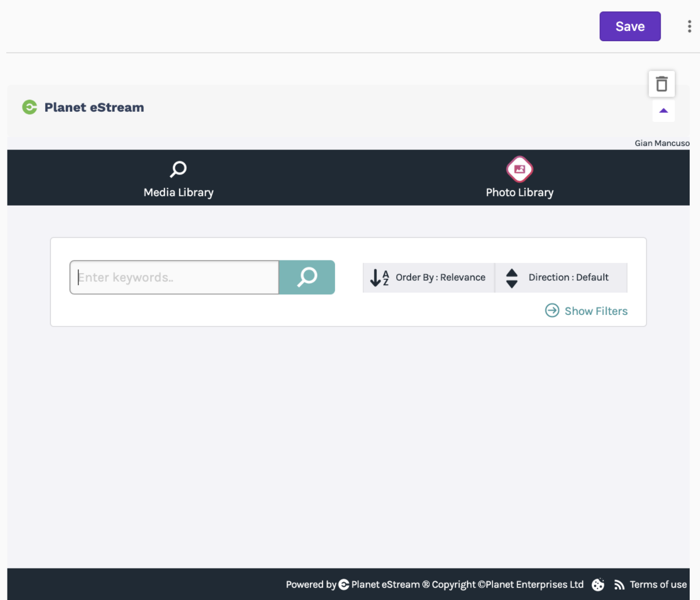
Task: Click the Copyright Planet Enterprises Ltd text
Action: pyautogui.click(x=508, y=585)
